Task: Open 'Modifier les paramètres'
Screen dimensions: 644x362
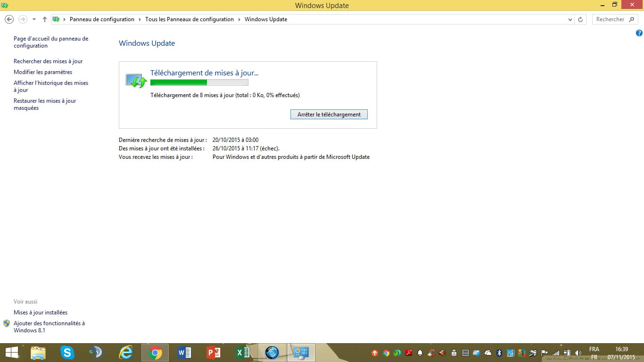Action: tap(43, 72)
